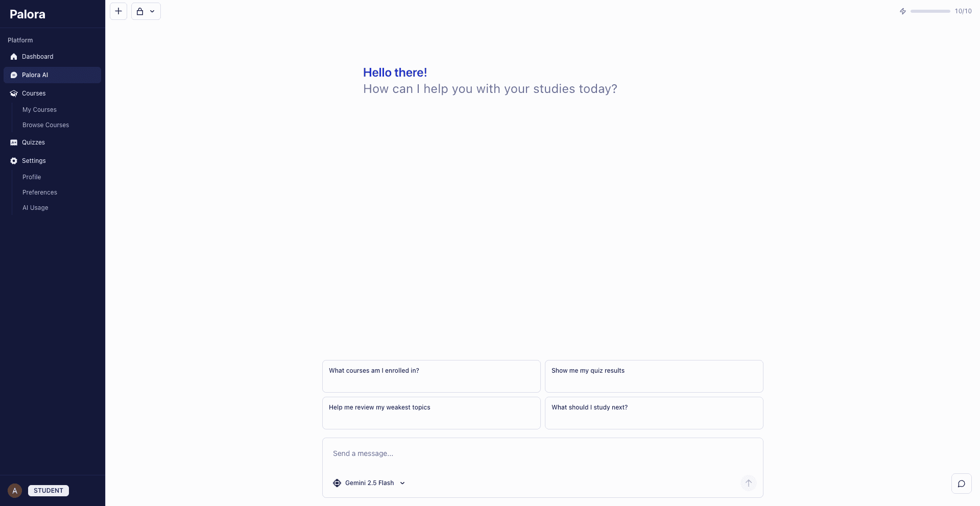Start a new chat with the plus icon
The height and width of the screenshot is (506, 980).
point(118,11)
